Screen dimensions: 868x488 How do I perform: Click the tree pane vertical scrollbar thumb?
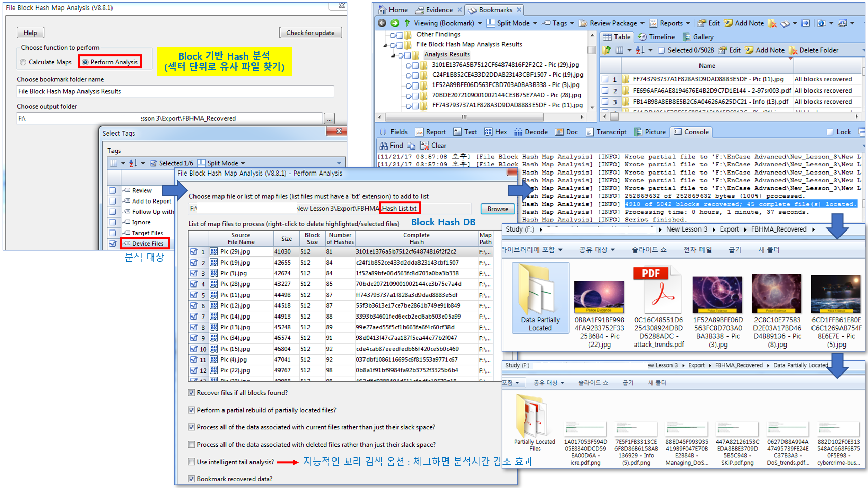point(592,50)
